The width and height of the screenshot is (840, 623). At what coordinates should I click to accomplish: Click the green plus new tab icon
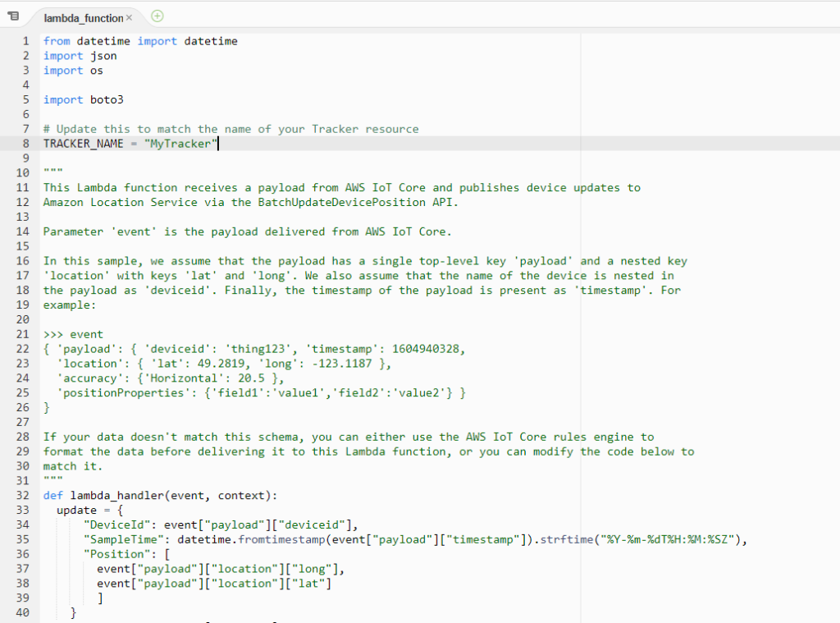[x=157, y=16]
